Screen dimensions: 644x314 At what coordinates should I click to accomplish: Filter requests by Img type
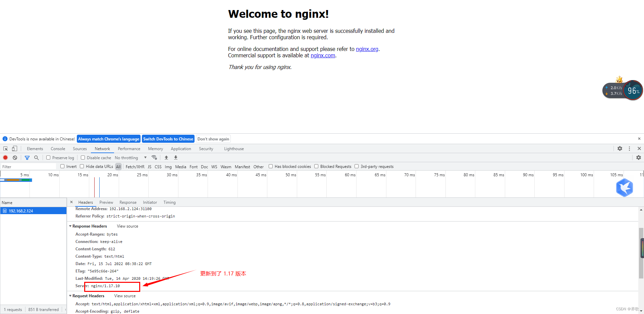click(168, 167)
